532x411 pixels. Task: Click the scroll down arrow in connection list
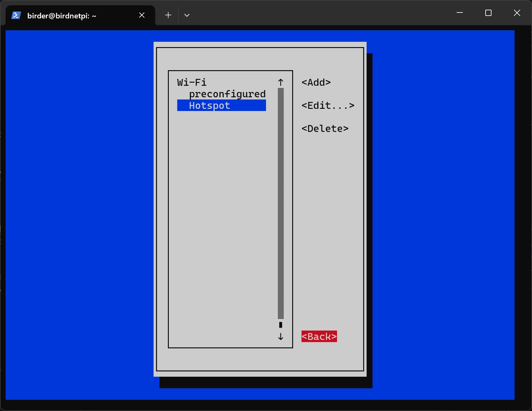coord(281,337)
